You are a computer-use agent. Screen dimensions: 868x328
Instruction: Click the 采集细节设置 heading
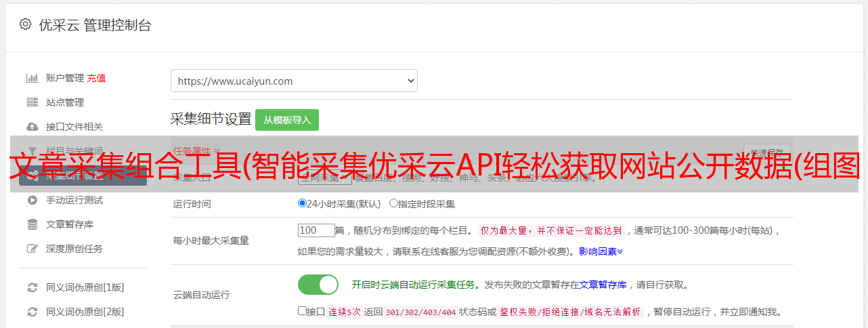tap(211, 119)
